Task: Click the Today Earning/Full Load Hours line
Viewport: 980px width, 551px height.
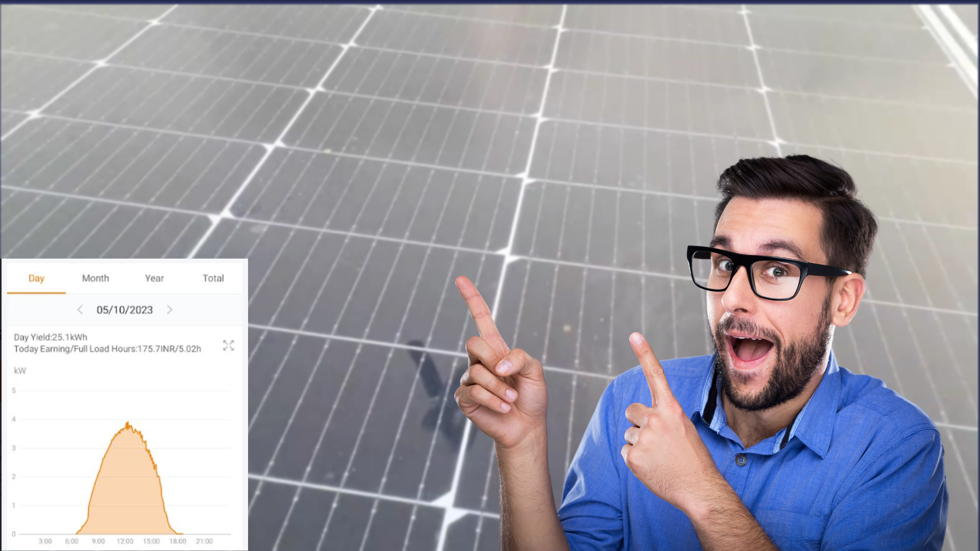Action: [x=107, y=349]
